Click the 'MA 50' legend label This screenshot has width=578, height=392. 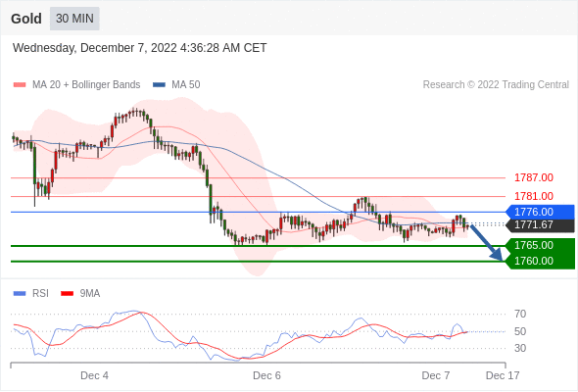186,85
